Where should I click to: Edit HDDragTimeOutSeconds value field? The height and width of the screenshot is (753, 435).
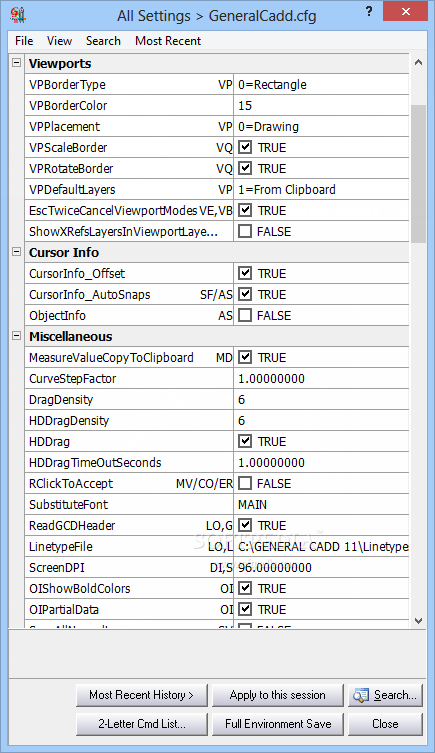click(321, 462)
